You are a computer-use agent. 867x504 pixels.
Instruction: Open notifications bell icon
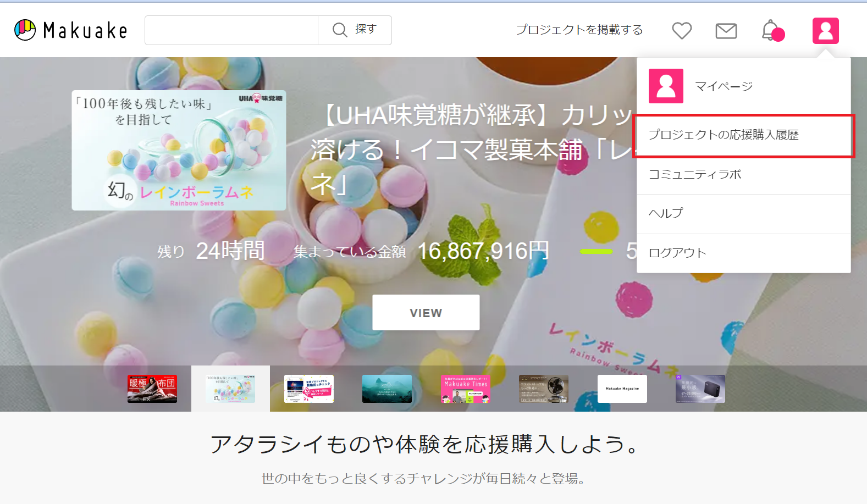772,30
